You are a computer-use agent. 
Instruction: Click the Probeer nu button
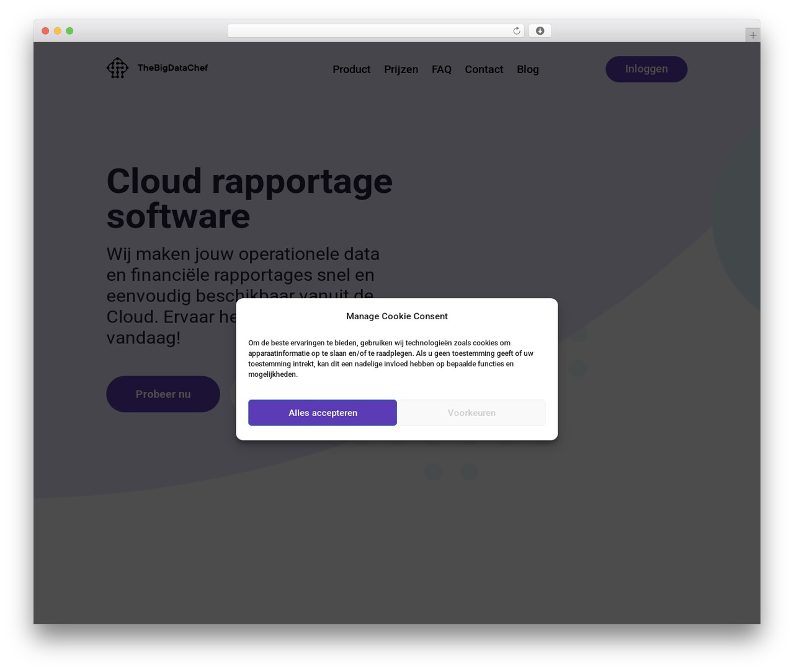(x=163, y=394)
